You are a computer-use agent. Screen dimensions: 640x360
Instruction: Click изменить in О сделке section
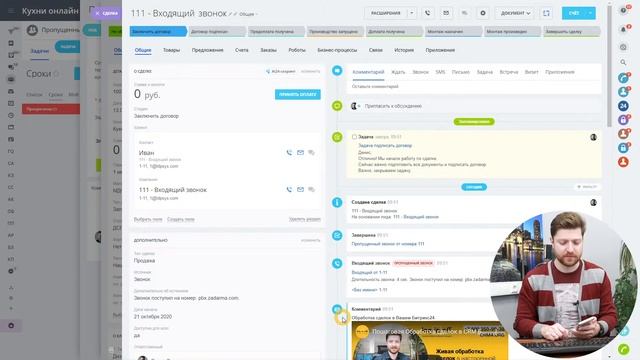(x=311, y=71)
